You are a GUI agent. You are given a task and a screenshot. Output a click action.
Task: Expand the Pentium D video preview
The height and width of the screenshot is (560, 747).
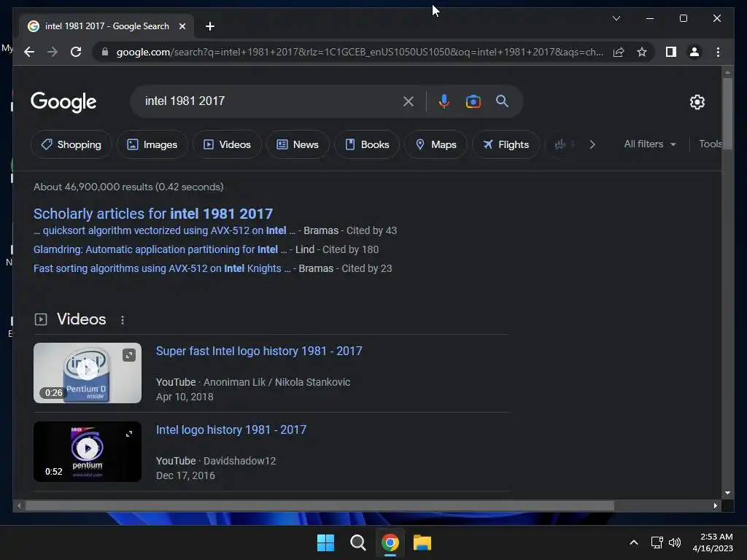(x=129, y=355)
